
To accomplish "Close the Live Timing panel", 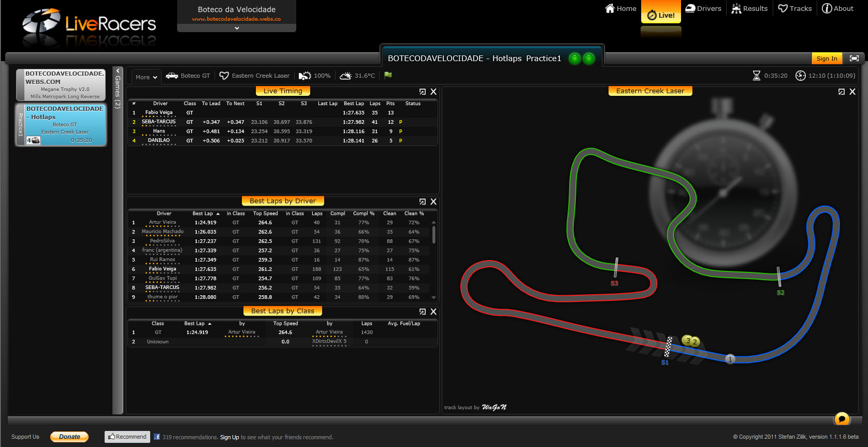I will pyautogui.click(x=433, y=92).
